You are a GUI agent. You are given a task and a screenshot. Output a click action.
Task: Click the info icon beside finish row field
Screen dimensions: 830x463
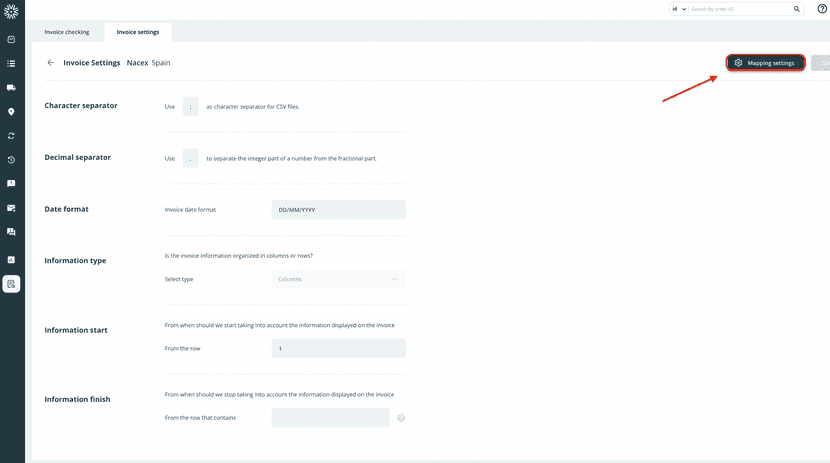(x=401, y=418)
